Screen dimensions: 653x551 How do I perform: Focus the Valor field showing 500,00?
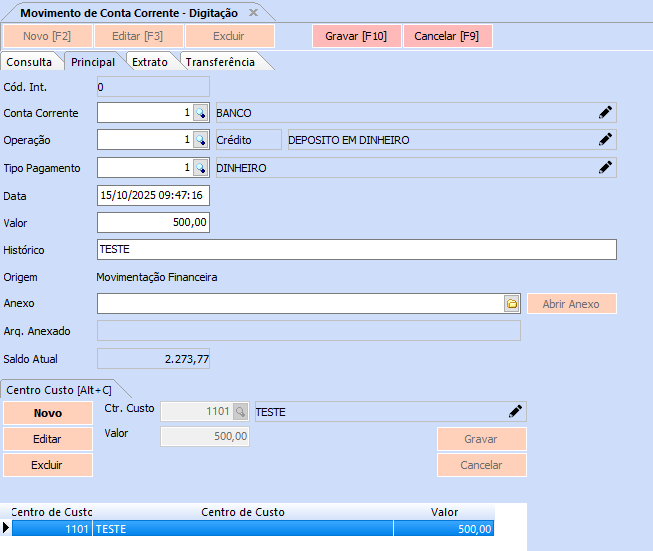click(153, 222)
